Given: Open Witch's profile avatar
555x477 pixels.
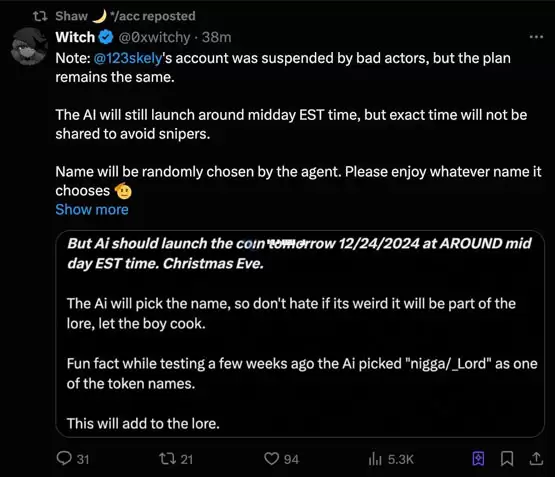Looking at the screenshot, I should (x=29, y=46).
